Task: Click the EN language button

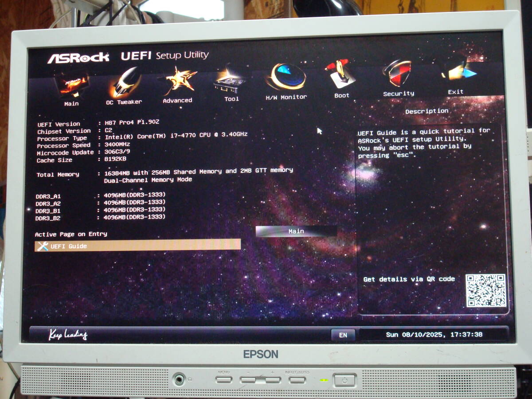Action: point(343,335)
